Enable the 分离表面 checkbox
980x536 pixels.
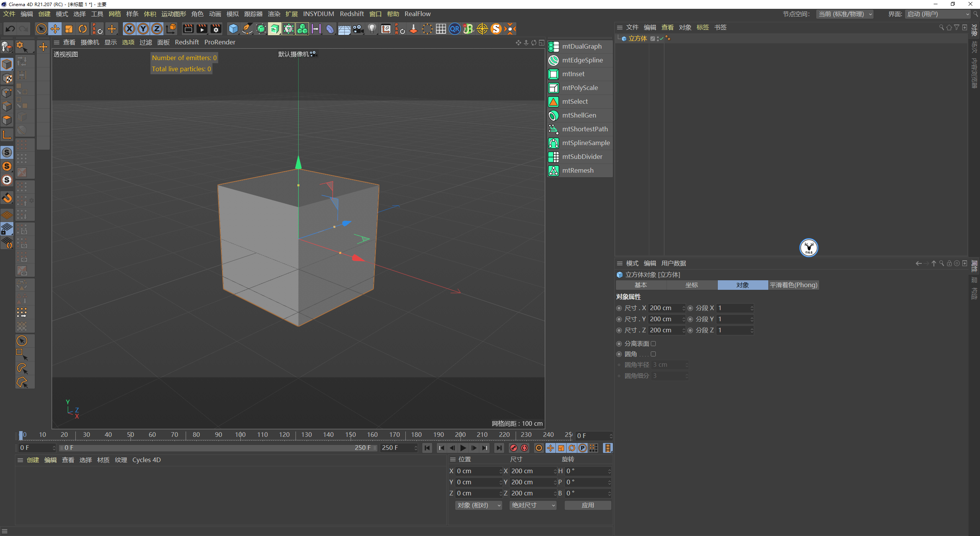point(653,344)
